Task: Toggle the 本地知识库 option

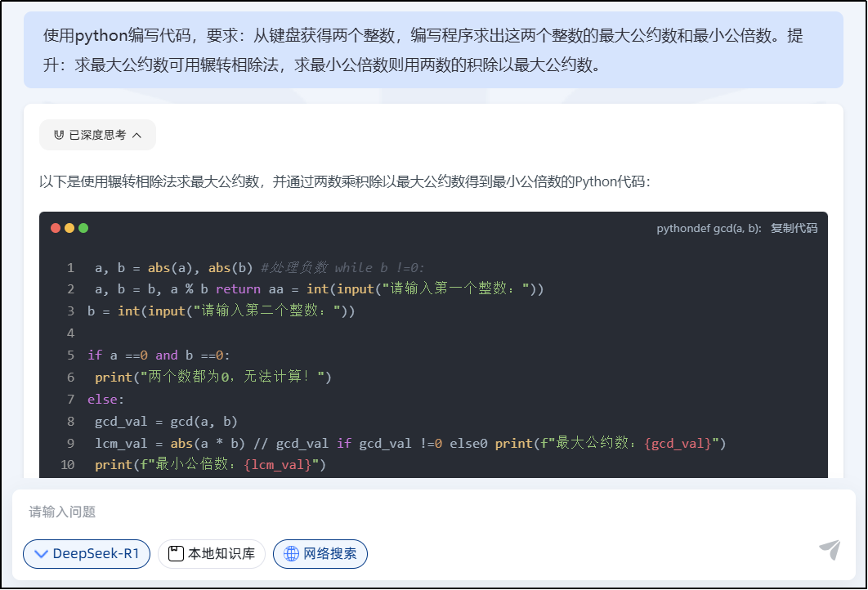Action: [212, 553]
